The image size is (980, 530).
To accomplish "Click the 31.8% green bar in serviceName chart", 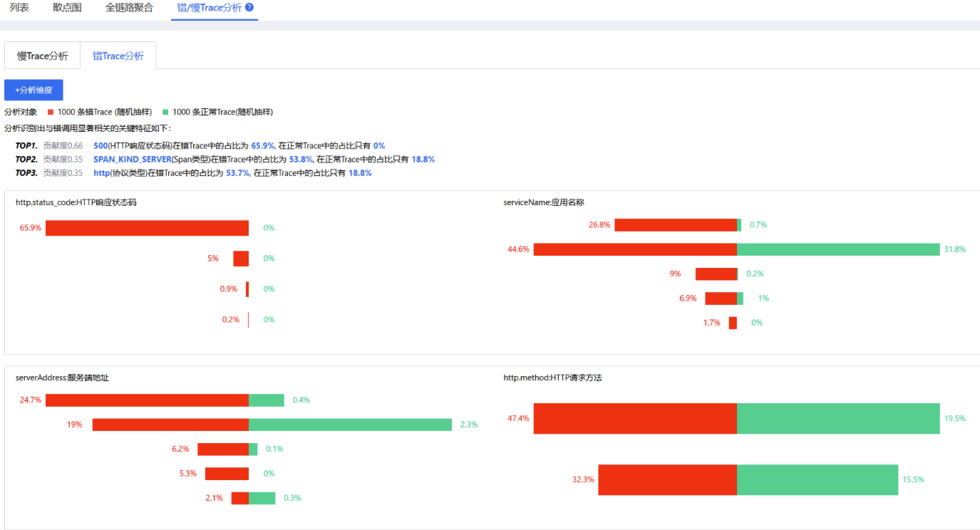I will [x=838, y=249].
